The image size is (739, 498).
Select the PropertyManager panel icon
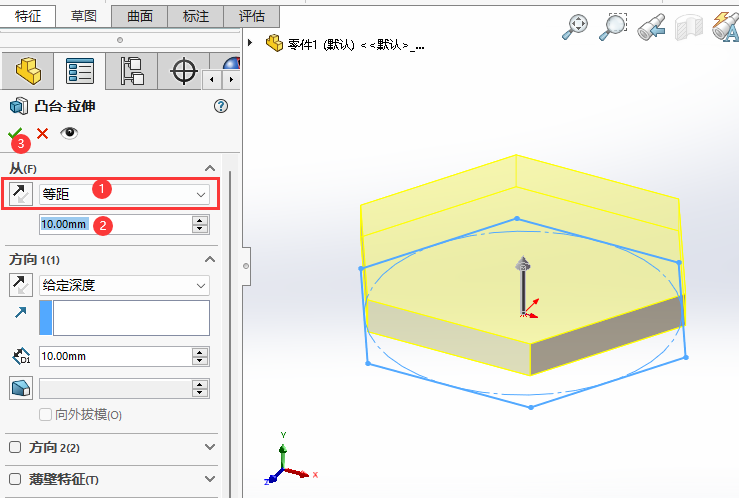[x=80, y=71]
